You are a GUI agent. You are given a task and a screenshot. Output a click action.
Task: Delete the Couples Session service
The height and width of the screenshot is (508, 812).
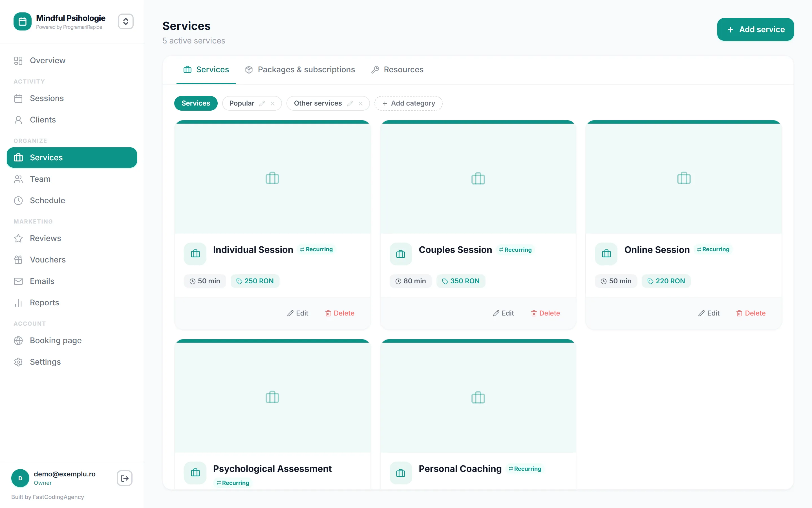[x=545, y=313]
